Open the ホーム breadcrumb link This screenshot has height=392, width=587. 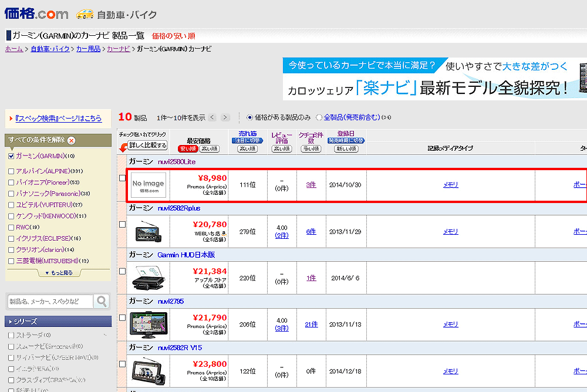14,49
